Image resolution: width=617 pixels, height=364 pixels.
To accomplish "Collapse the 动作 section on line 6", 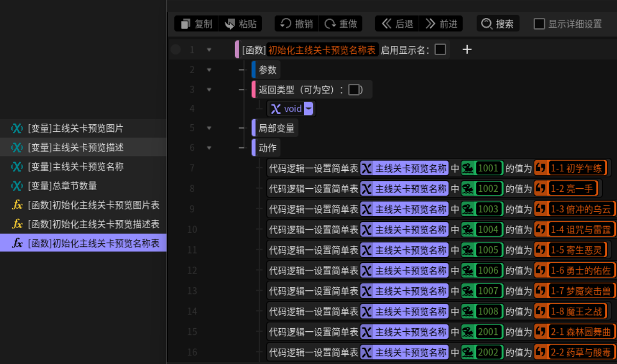I will coord(209,148).
